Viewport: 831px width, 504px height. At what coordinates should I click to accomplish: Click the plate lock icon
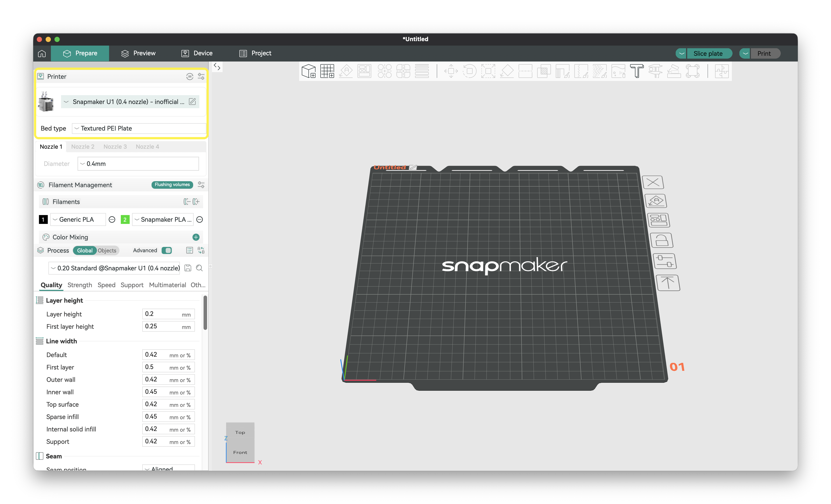[x=661, y=240]
